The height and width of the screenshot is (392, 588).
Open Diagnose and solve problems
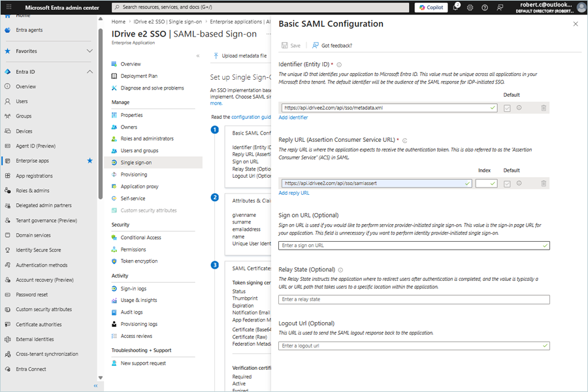tap(152, 88)
